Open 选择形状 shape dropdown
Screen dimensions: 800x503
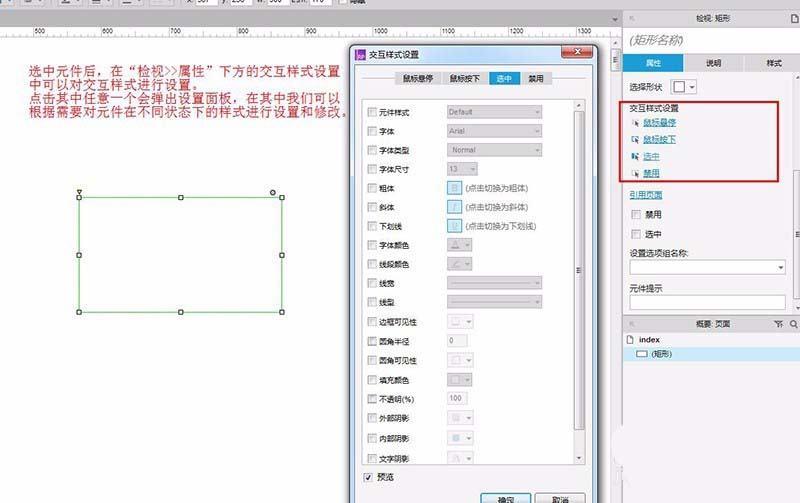click(x=683, y=87)
